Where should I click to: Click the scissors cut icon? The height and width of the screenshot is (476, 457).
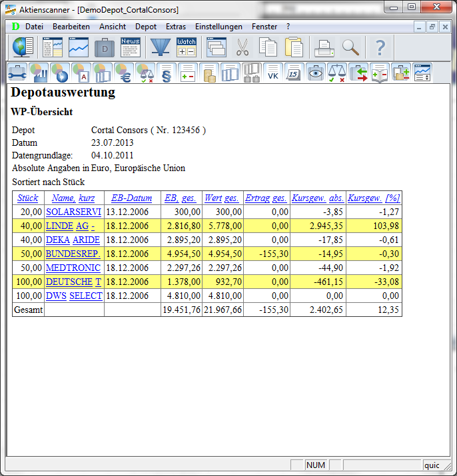pyautogui.click(x=242, y=47)
